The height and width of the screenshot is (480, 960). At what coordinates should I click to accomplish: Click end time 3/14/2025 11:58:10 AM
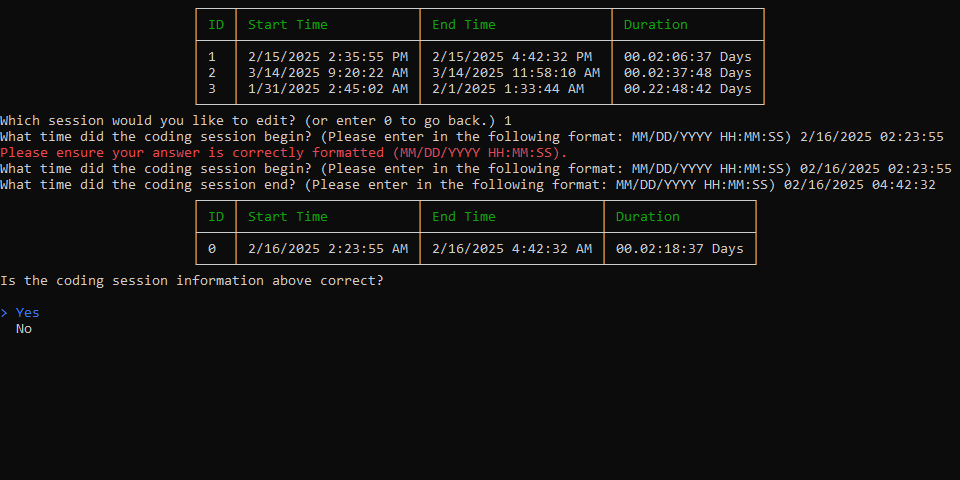(516, 73)
